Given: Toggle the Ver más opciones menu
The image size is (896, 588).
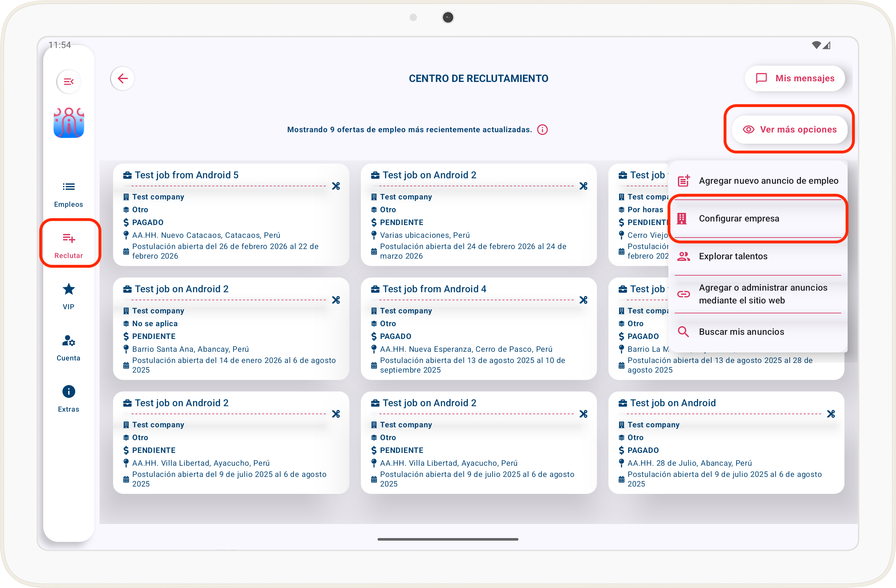Looking at the screenshot, I should click(789, 129).
